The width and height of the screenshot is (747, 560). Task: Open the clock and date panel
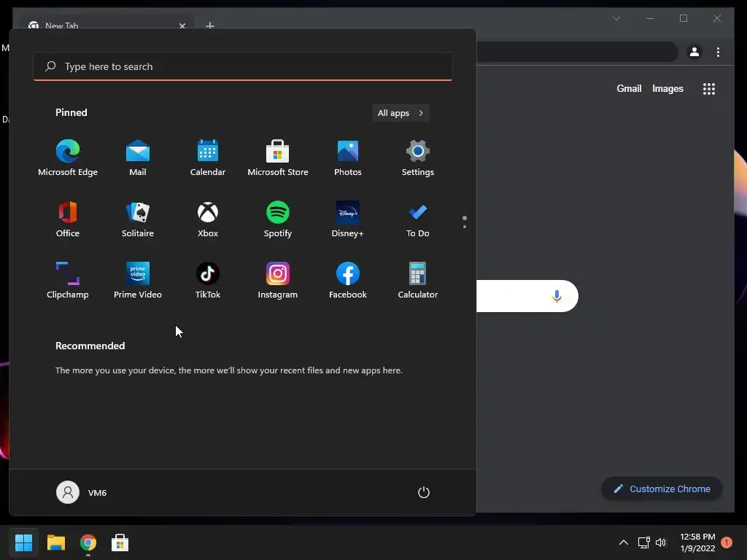(697, 542)
